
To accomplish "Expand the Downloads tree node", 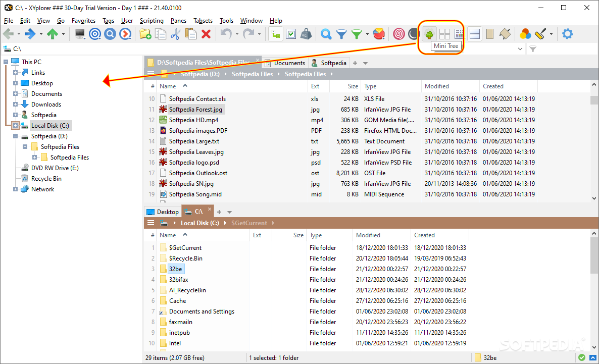I will (x=15, y=105).
